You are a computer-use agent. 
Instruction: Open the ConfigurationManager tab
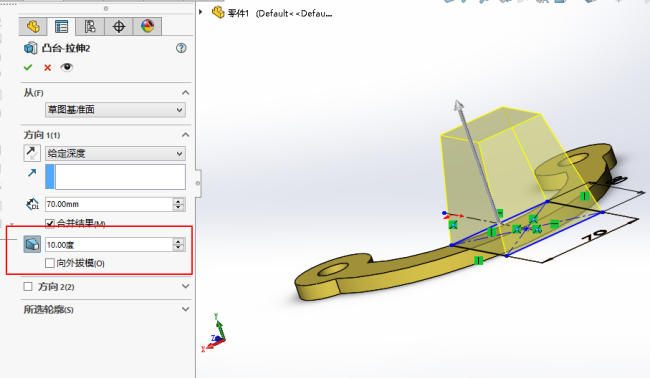90,27
